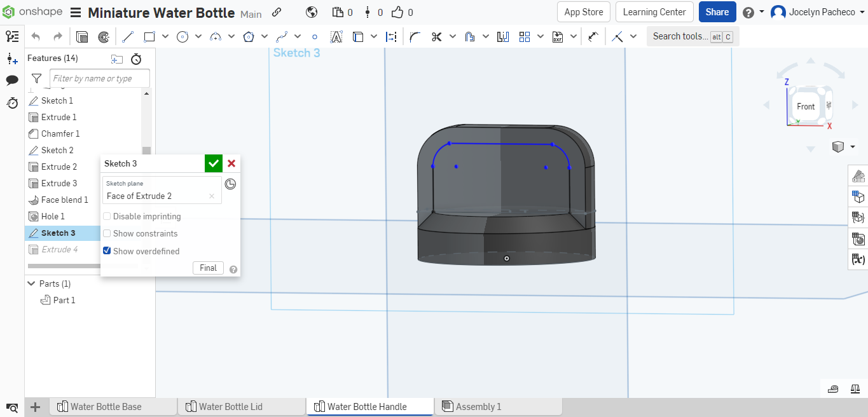Enable the Show constraints checkbox
Viewport: 868px width, 417px height.
tap(106, 233)
